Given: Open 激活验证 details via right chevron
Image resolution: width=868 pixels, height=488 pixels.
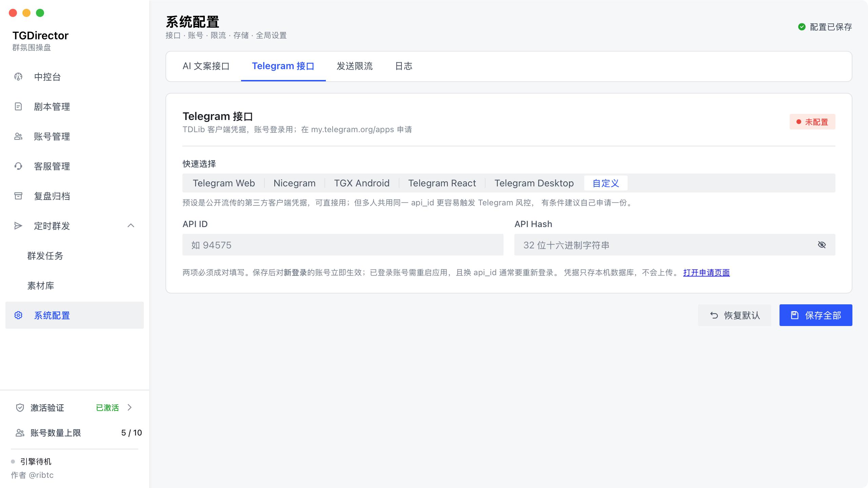Looking at the screenshot, I should pos(130,407).
